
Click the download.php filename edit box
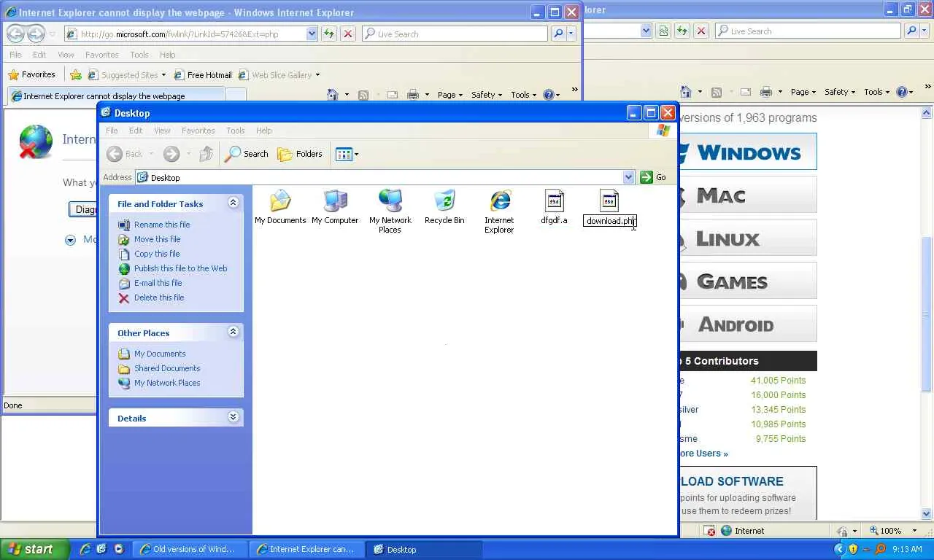click(x=610, y=221)
